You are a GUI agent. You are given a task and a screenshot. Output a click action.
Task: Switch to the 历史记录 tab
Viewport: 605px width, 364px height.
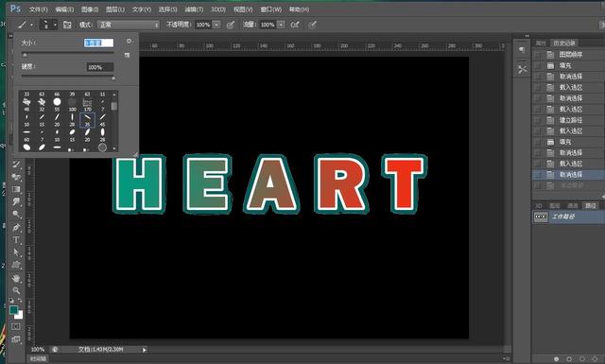[564, 43]
